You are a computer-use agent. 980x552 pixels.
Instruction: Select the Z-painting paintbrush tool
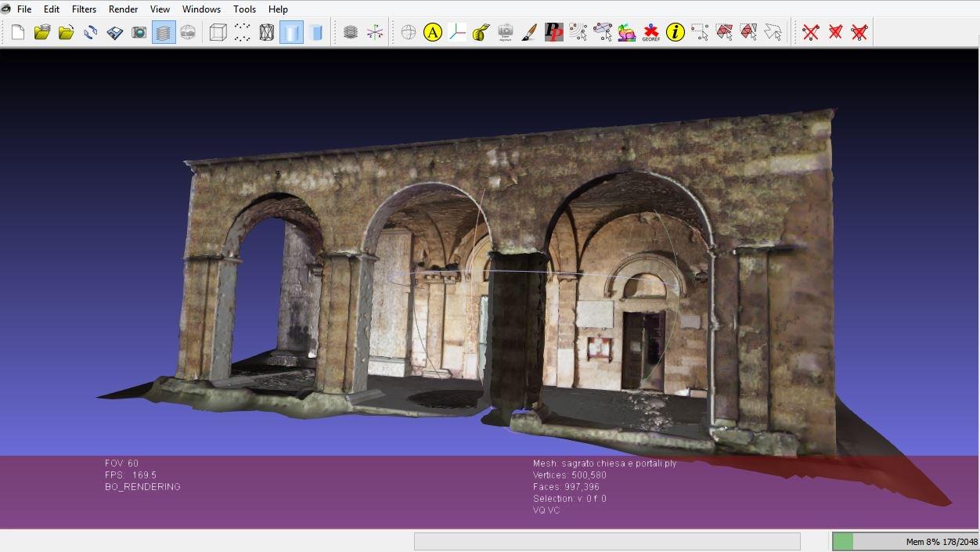click(x=530, y=32)
